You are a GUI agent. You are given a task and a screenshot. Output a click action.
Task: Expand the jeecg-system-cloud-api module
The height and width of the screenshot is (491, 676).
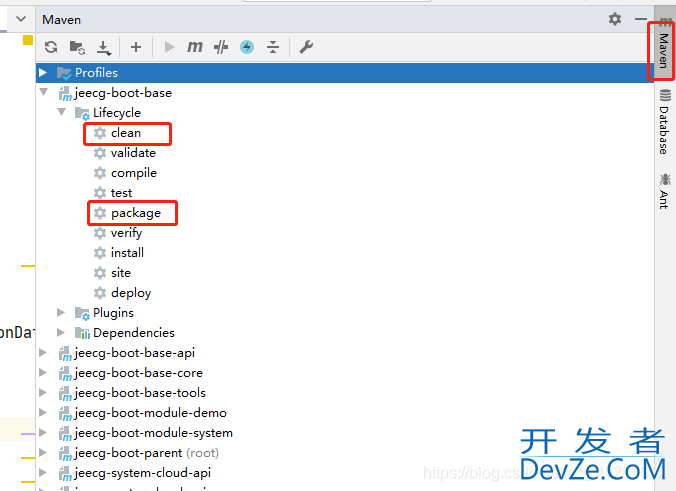point(43,472)
